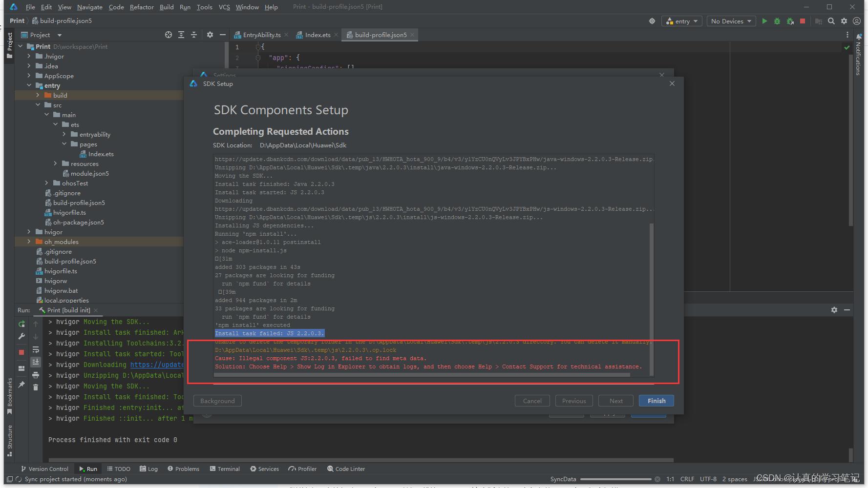Open the Bookmarks side tool window

[9, 396]
